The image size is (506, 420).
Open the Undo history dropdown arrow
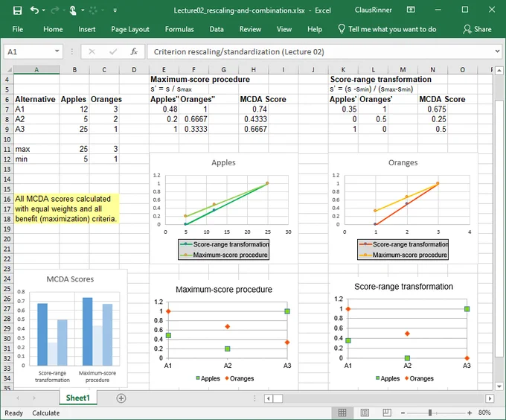[44, 10]
